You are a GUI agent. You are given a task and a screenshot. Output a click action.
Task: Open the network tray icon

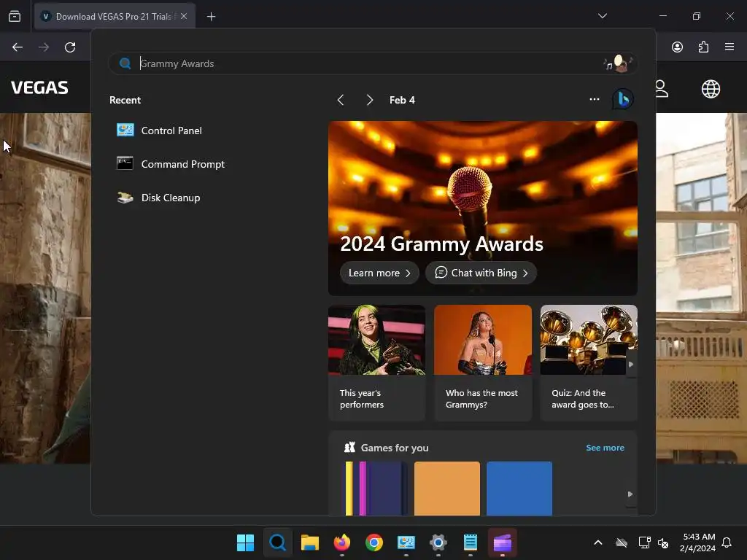tap(644, 542)
